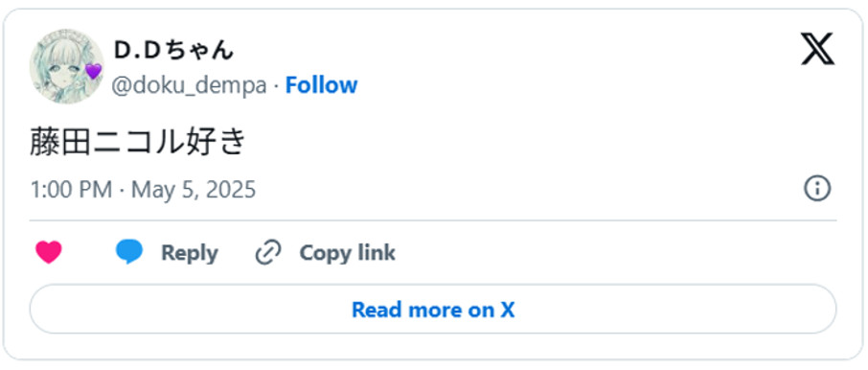Select the Reply label
The image size is (868, 370).
click(190, 253)
